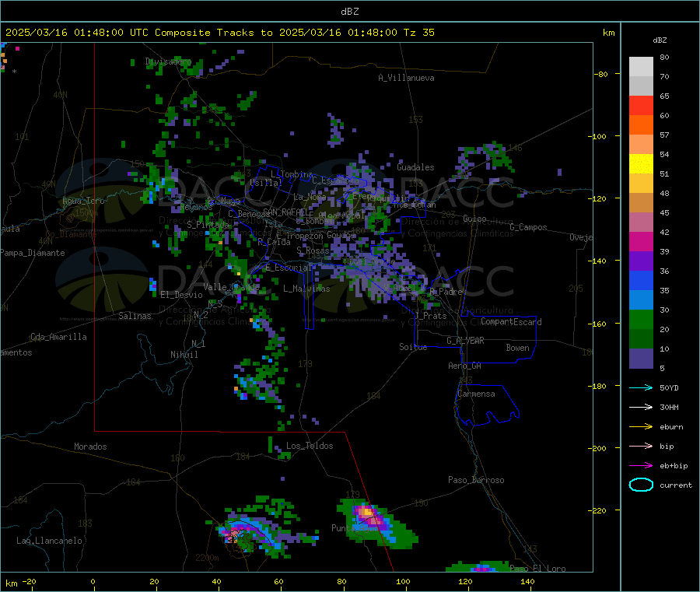Screen dimensions: 700x592
Task: Click the '-80' km tick on right axis
Action: (x=601, y=74)
